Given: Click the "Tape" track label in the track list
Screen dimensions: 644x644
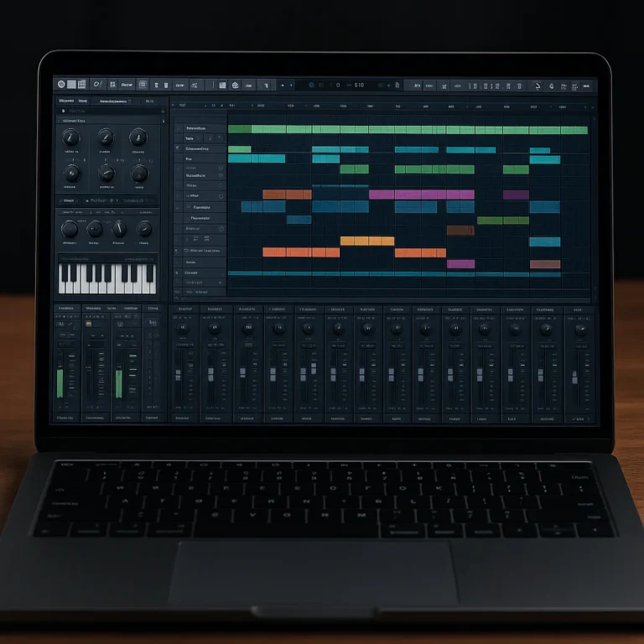Looking at the screenshot, I should pyautogui.click(x=190, y=138).
